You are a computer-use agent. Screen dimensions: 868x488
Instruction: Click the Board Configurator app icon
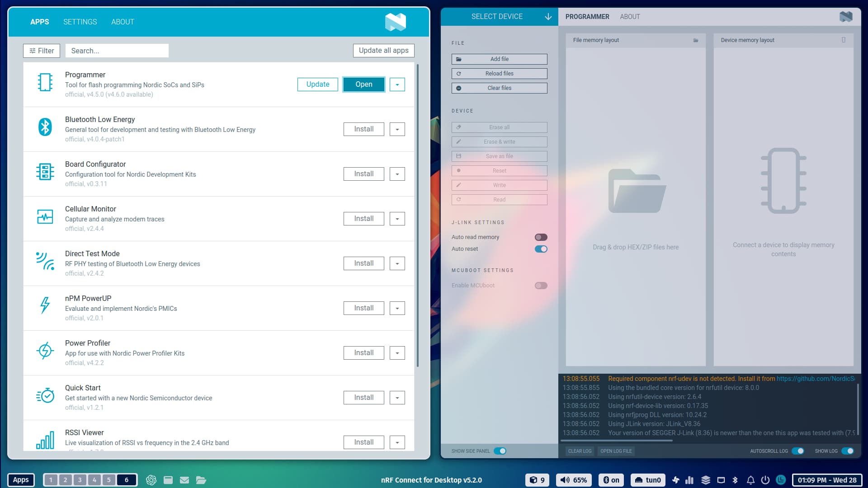click(x=45, y=172)
